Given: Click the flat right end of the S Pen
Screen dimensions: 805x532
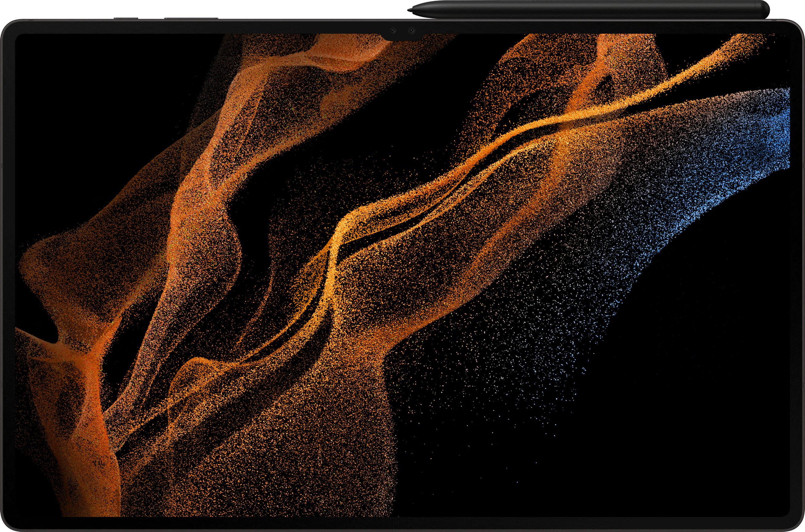Looking at the screenshot, I should pos(767,10).
